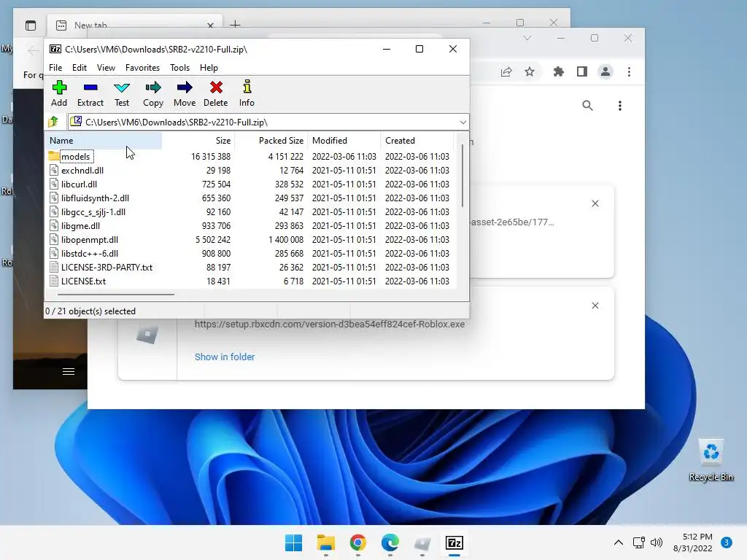Screen dimensions: 747x560
Task: Close the Edge New tab
Action: tap(210, 26)
